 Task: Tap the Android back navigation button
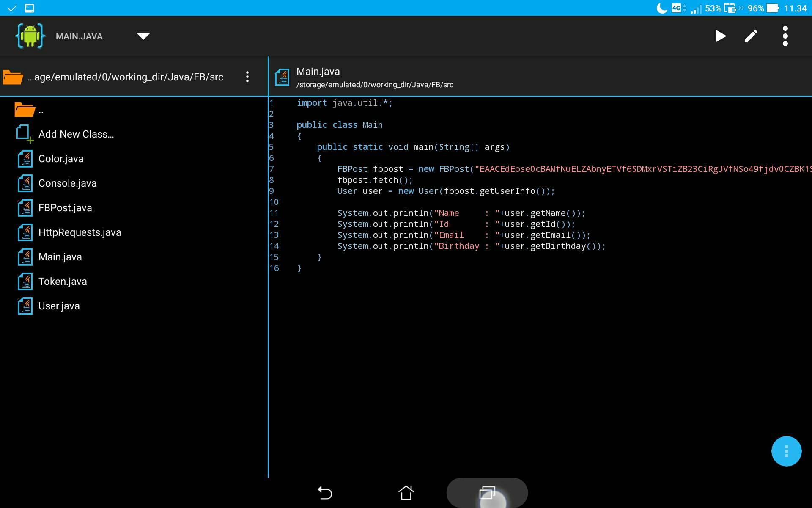[x=325, y=493]
